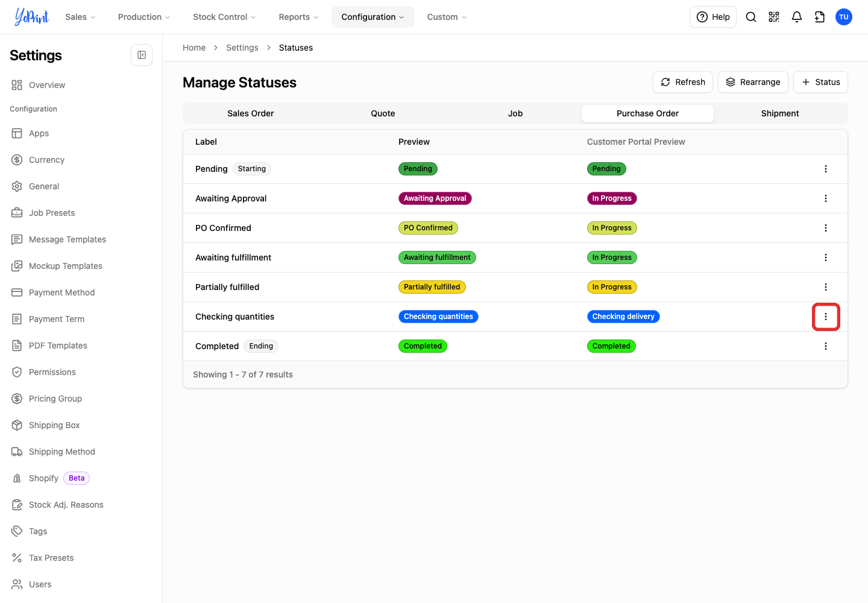Click the document export icon in header
Viewport: 868px width, 603px height.
click(820, 17)
